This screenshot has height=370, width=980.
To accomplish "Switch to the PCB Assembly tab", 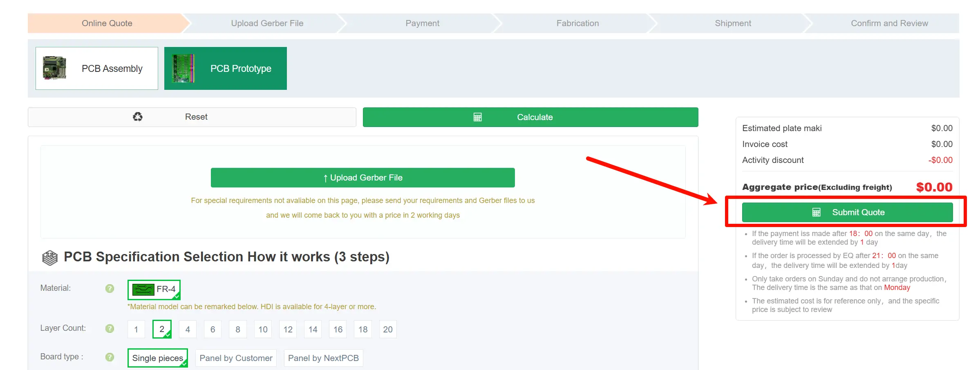I will click(97, 68).
